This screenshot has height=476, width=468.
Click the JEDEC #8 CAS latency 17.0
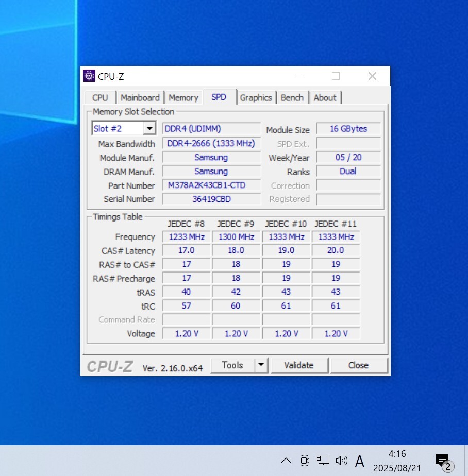[x=187, y=250]
